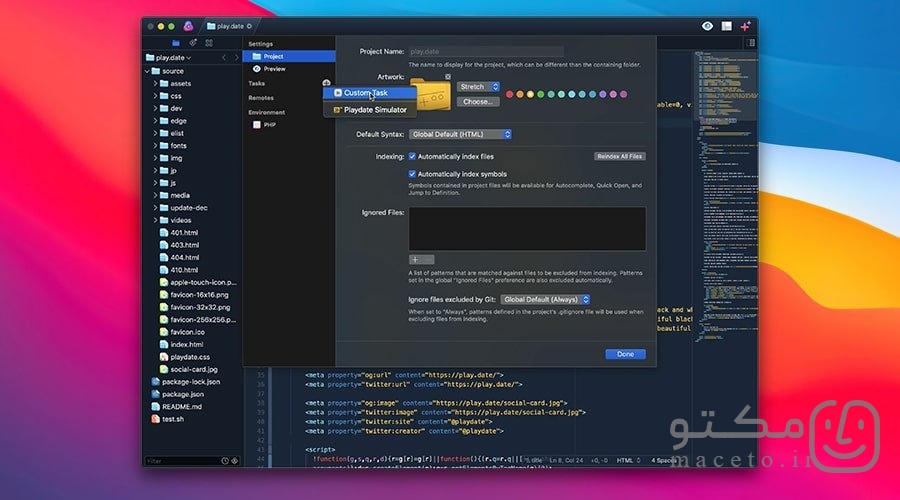
Task: Click the add Tasks plus icon
Action: click(326, 83)
